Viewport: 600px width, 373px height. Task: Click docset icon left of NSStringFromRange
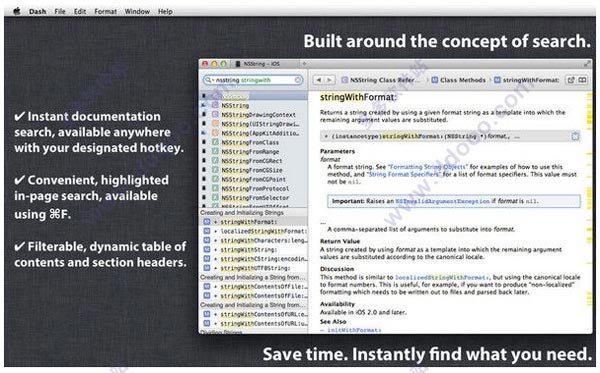pos(204,151)
